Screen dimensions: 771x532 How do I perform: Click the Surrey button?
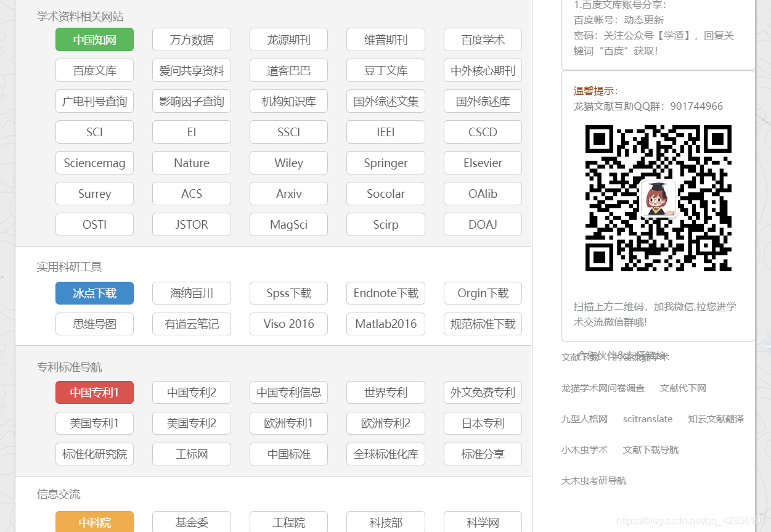(x=94, y=194)
